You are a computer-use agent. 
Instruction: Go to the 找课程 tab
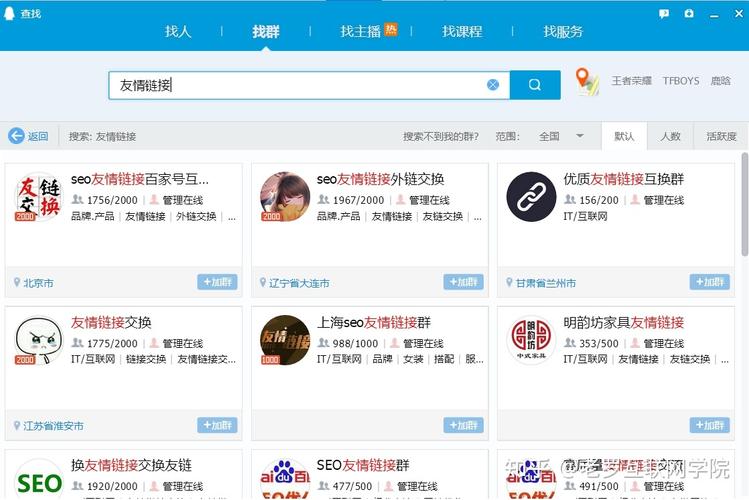click(462, 32)
